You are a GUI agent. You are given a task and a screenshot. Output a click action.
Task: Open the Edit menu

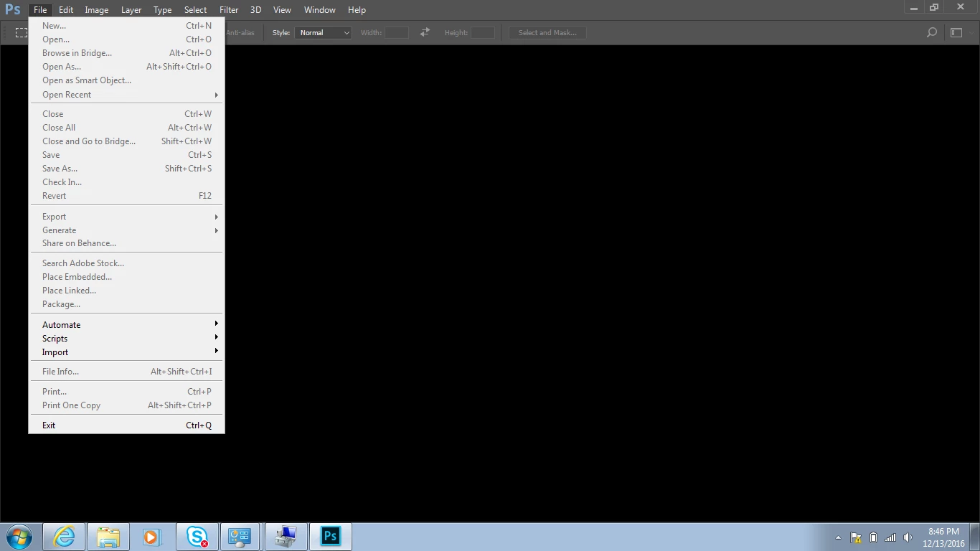click(66, 10)
